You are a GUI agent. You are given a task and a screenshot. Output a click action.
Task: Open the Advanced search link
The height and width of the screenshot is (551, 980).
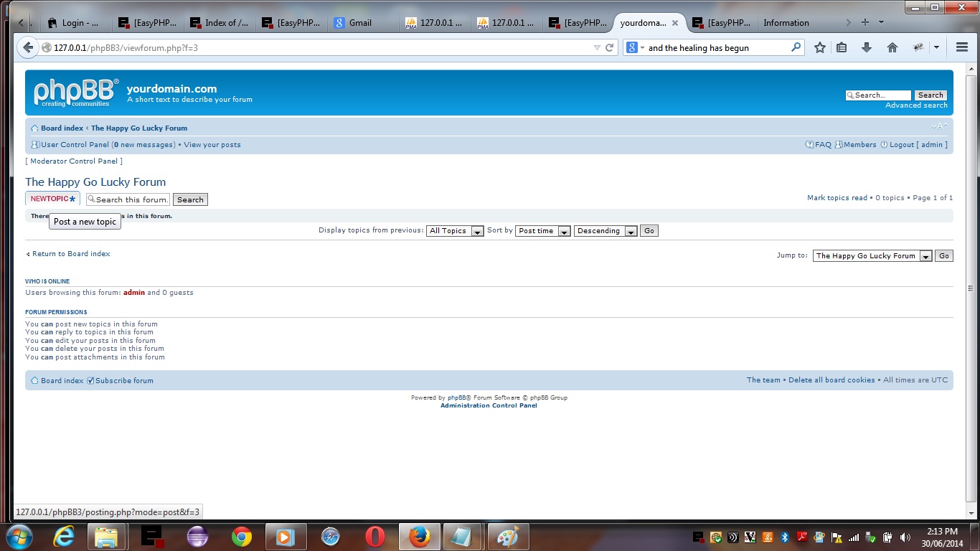(916, 105)
